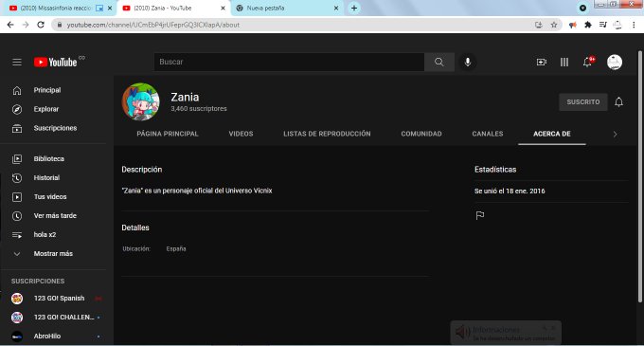Go forward in browser
The width and height of the screenshot is (644, 346).
(x=26, y=25)
